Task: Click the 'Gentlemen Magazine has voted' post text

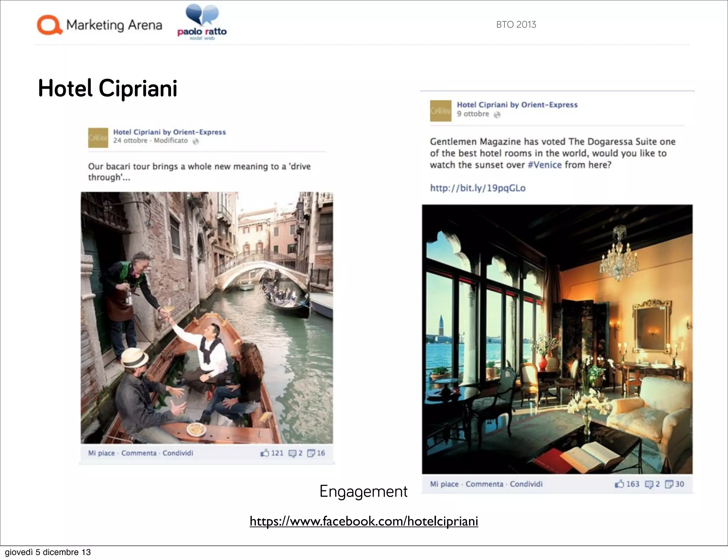Action: [552, 153]
